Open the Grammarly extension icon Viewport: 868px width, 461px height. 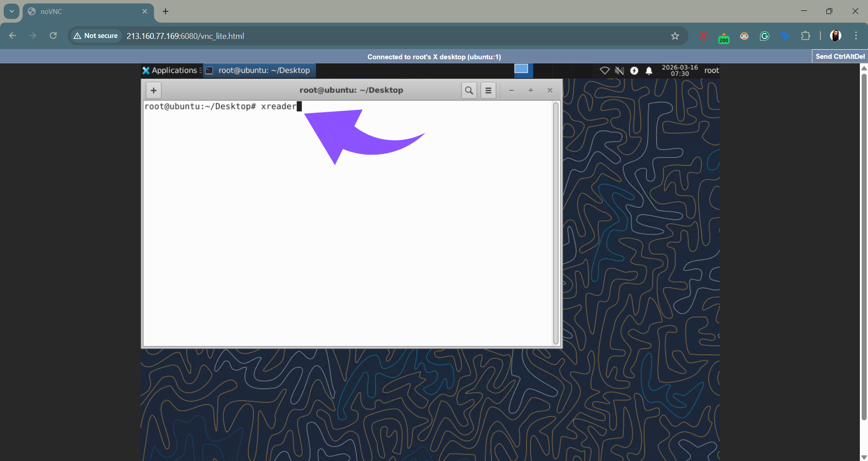[x=764, y=36]
